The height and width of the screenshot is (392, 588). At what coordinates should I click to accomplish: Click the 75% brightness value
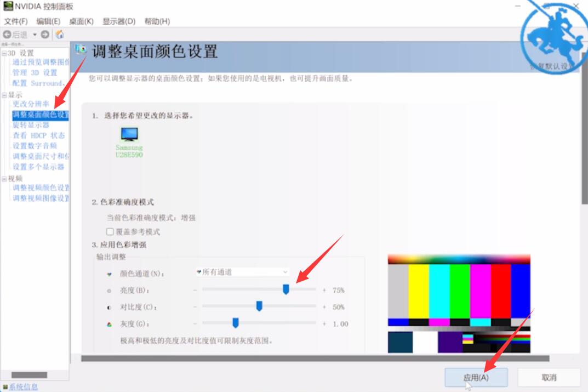[x=338, y=290]
